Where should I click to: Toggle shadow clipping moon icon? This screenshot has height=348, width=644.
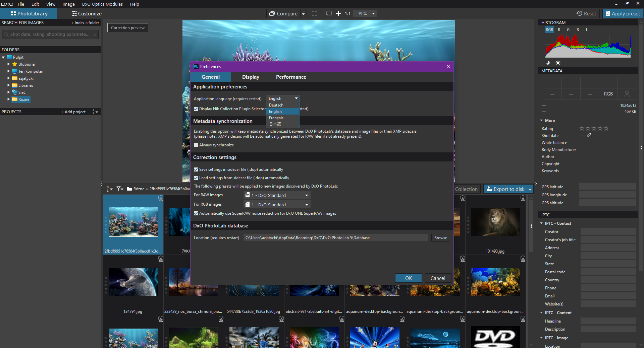tap(548, 63)
